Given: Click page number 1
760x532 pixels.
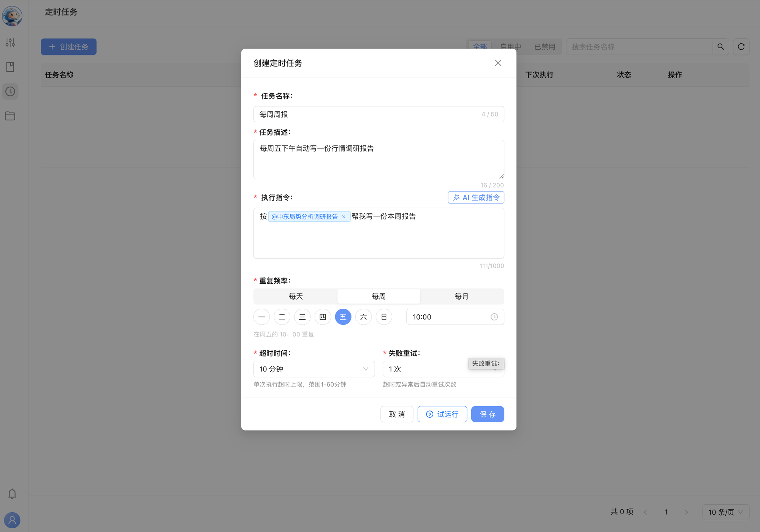Looking at the screenshot, I should [666, 512].
